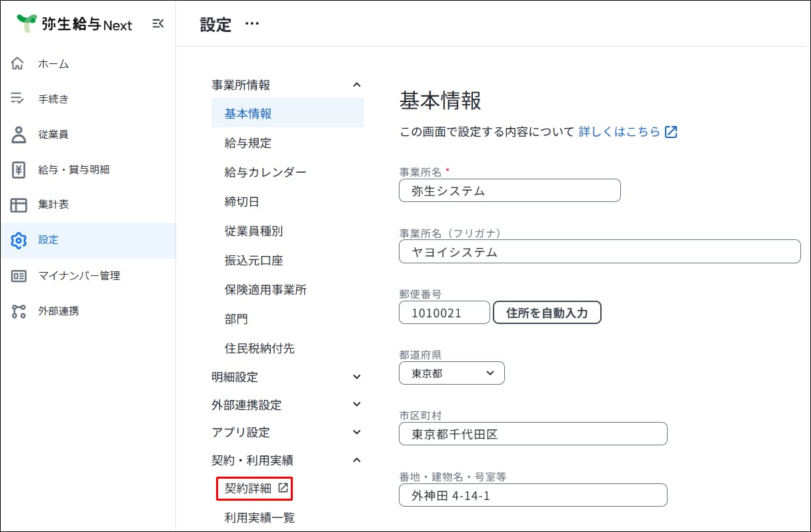Click the 従業員 person icon
The width and height of the screenshot is (811, 532).
18,134
